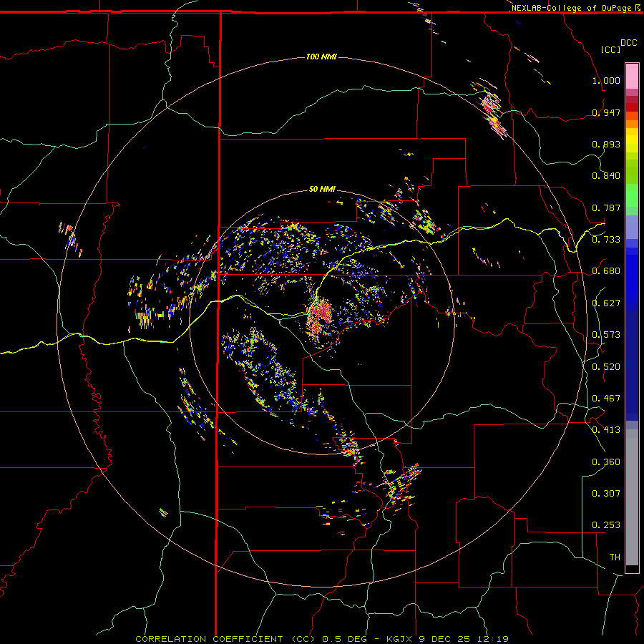Click the 0.680 scale value

(x=606, y=271)
